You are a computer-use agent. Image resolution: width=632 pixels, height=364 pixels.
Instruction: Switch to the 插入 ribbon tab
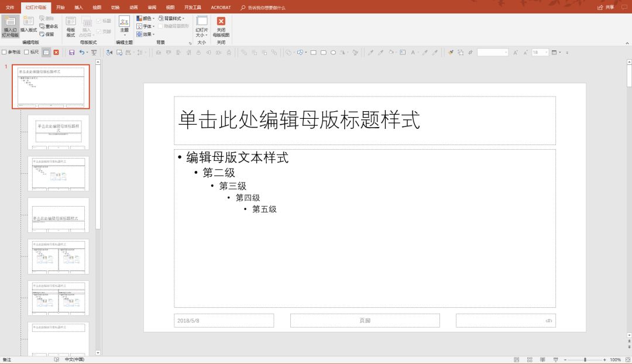click(x=78, y=8)
